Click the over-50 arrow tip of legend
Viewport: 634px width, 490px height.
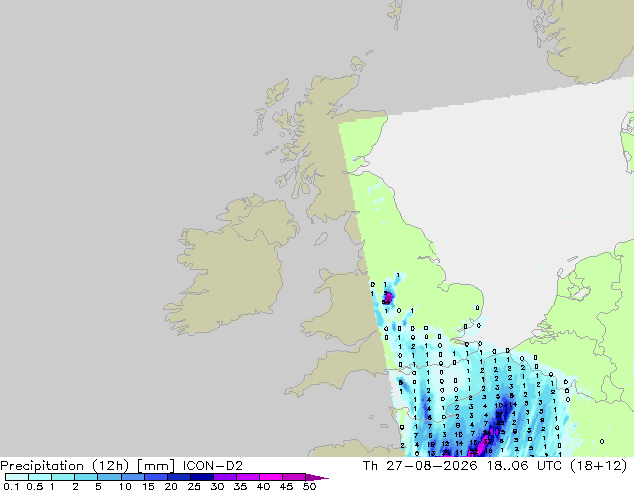[x=317, y=477]
